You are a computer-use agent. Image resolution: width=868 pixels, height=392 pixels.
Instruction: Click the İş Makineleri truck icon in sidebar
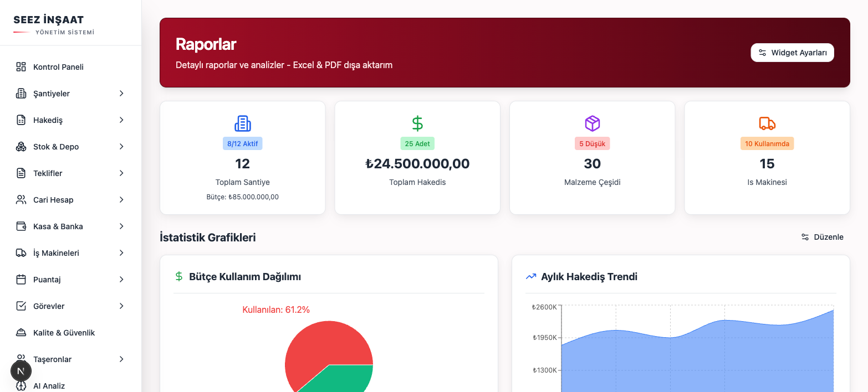[21, 253]
